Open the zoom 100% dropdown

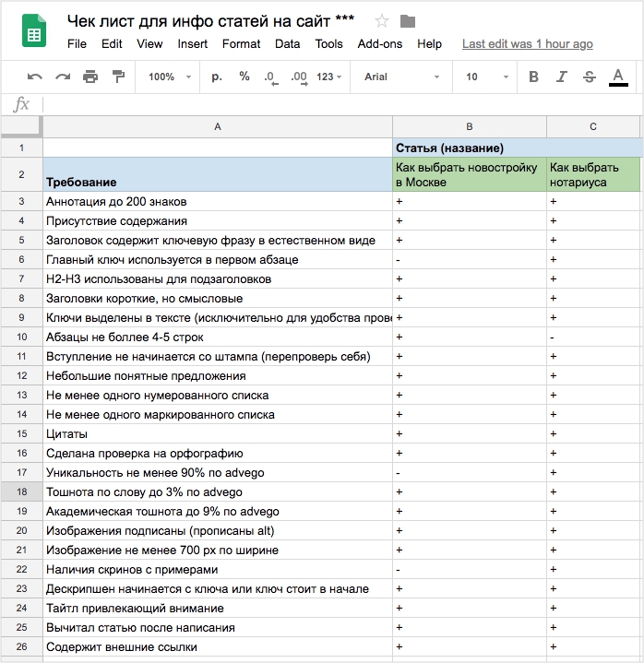point(167,77)
